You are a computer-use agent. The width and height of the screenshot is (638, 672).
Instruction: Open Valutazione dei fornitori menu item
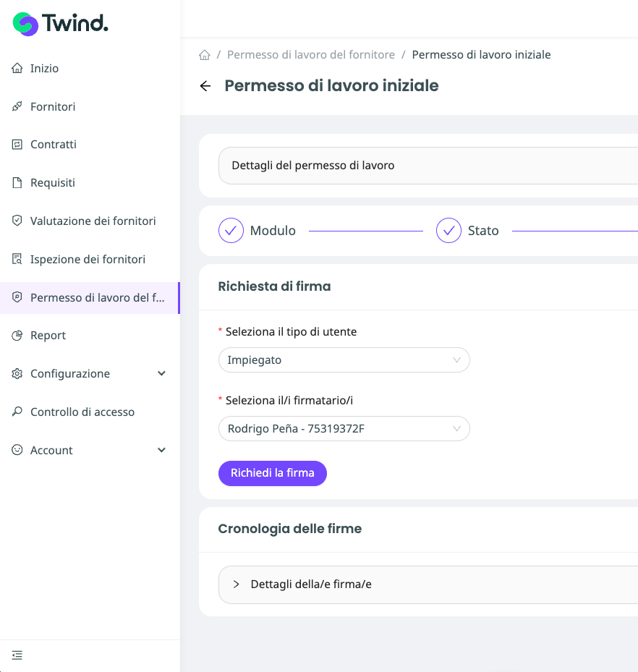93,221
